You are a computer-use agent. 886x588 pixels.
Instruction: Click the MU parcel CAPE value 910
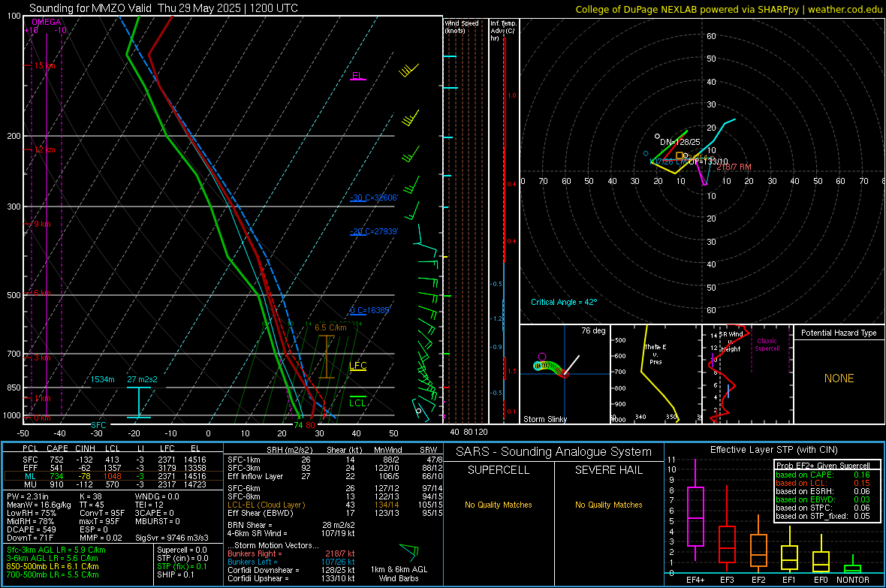56,484
